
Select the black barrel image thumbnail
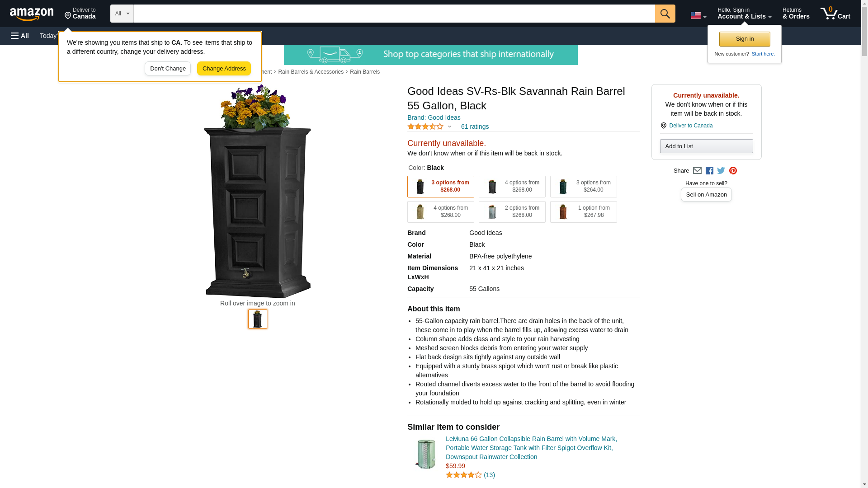click(257, 319)
